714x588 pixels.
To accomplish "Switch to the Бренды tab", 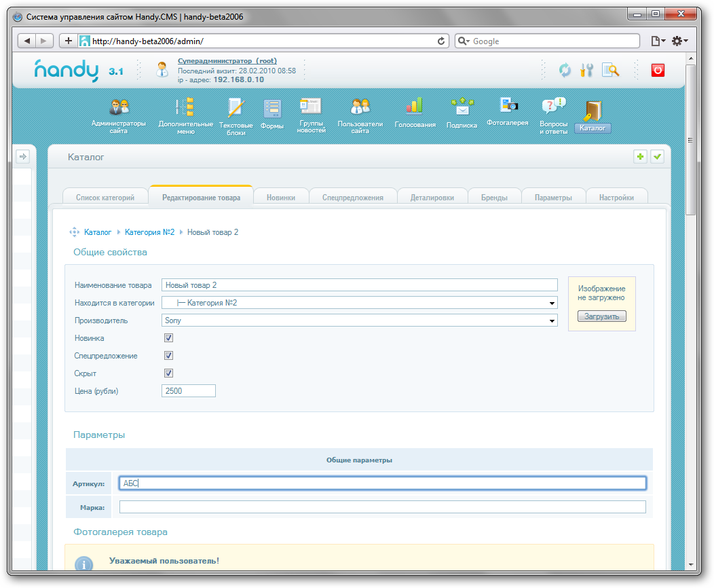I will pyautogui.click(x=494, y=198).
